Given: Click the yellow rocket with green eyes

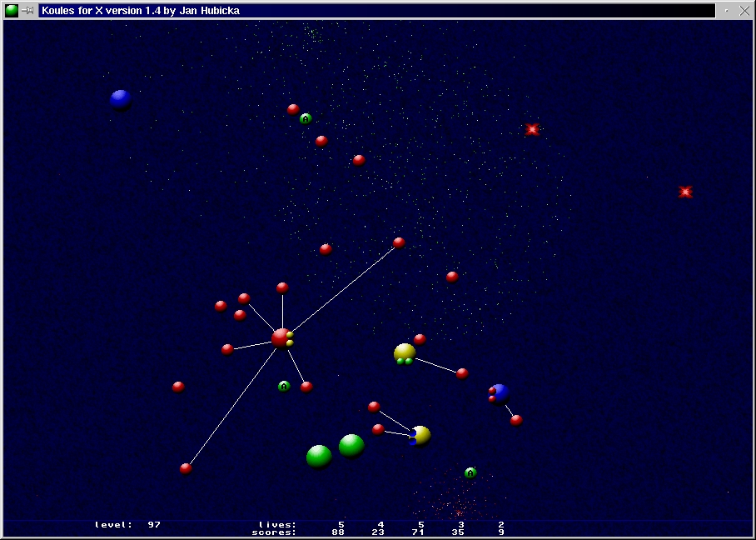Looking at the screenshot, I should (x=405, y=353).
